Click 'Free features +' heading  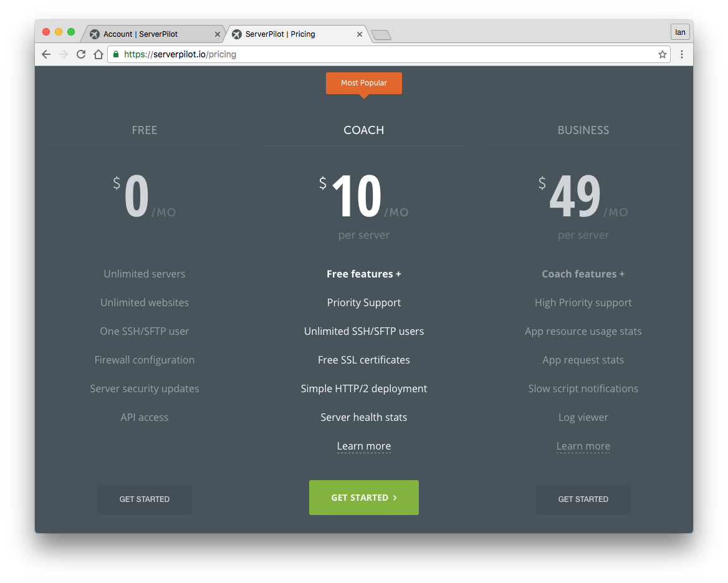[364, 274]
